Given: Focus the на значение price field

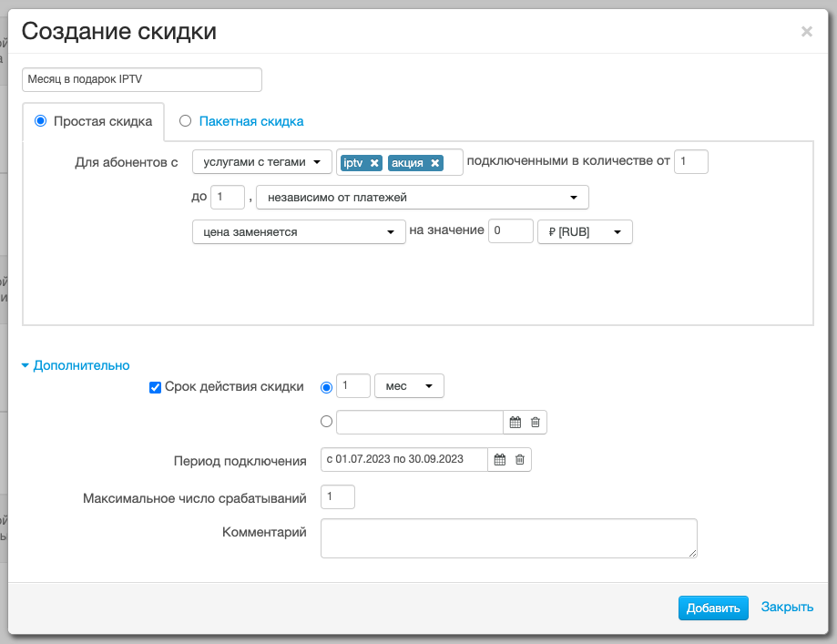Looking at the screenshot, I should pyautogui.click(x=511, y=230).
